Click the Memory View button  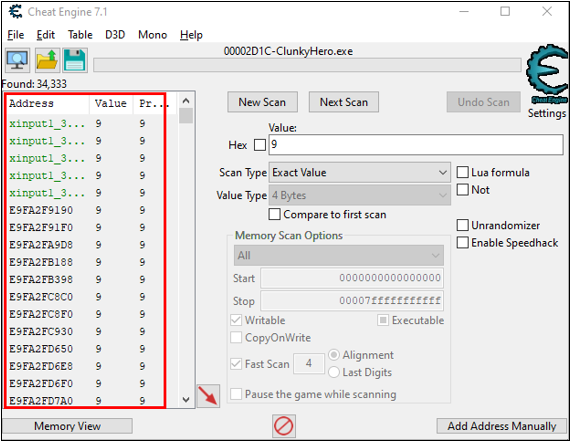point(67,426)
